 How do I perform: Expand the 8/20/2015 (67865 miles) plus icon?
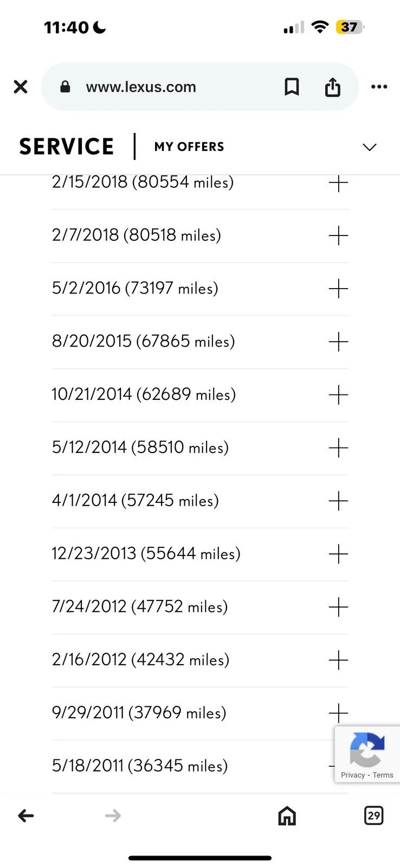pos(338,342)
